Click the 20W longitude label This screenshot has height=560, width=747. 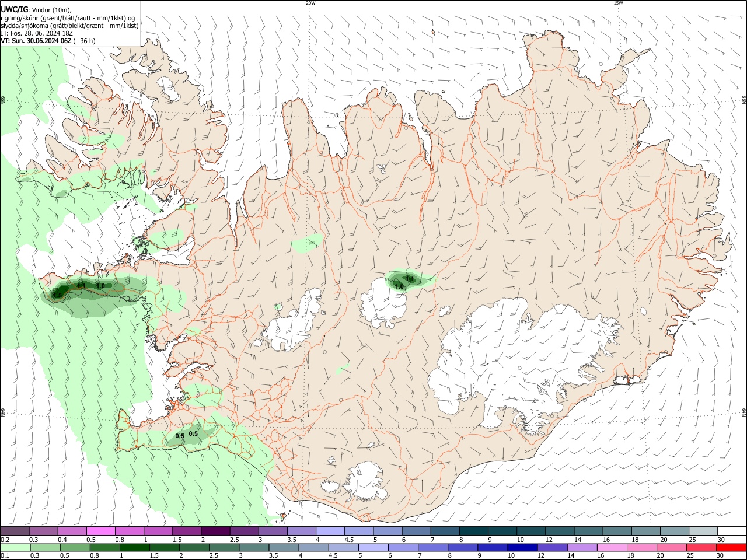coord(310,3)
